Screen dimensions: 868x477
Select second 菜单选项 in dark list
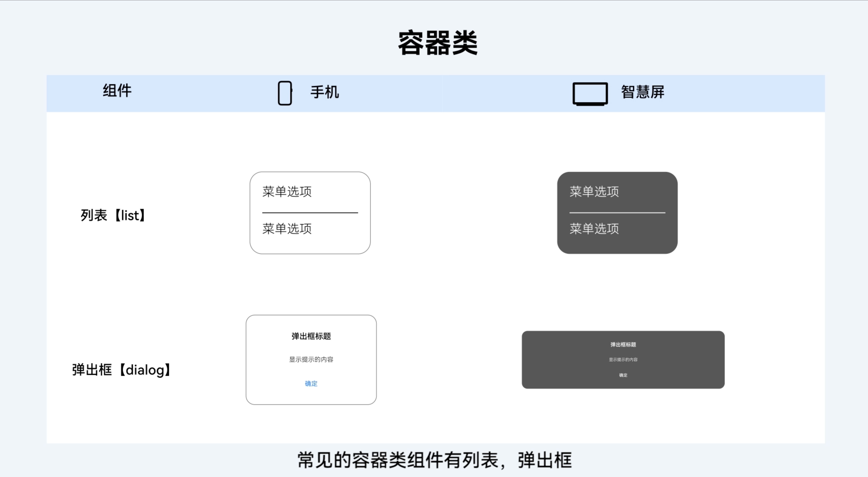[x=594, y=228]
